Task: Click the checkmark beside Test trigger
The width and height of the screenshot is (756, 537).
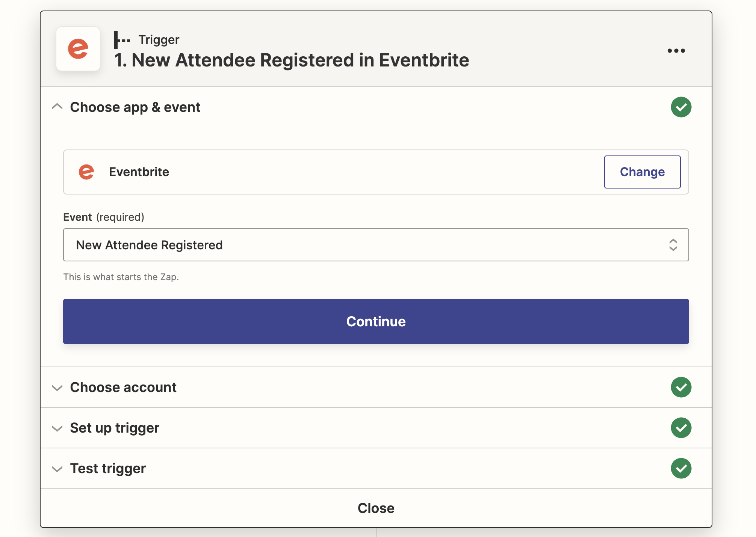Action: pos(681,468)
